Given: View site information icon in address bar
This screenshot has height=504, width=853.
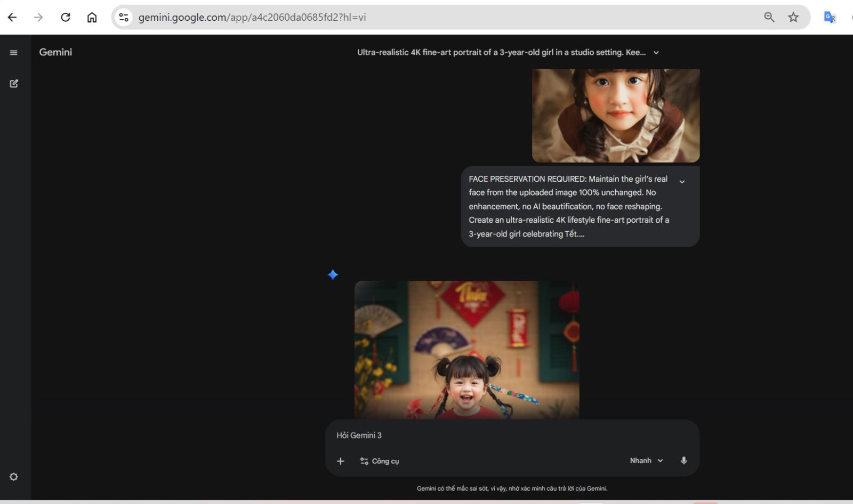Looking at the screenshot, I should click(124, 17).
